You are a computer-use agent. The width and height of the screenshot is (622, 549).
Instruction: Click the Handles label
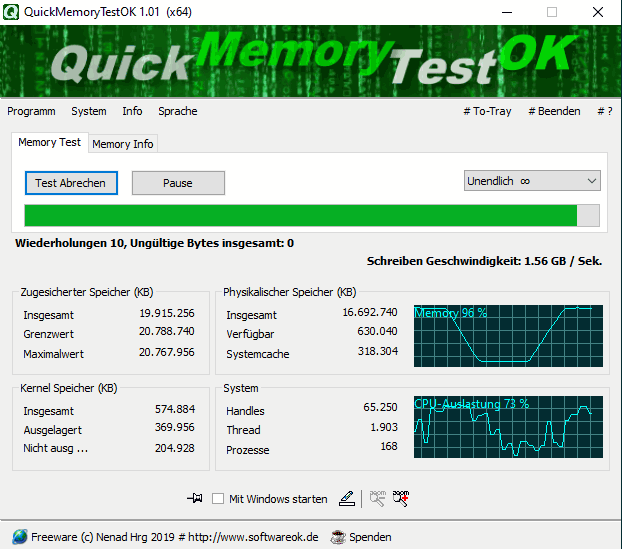click(245, 411)
